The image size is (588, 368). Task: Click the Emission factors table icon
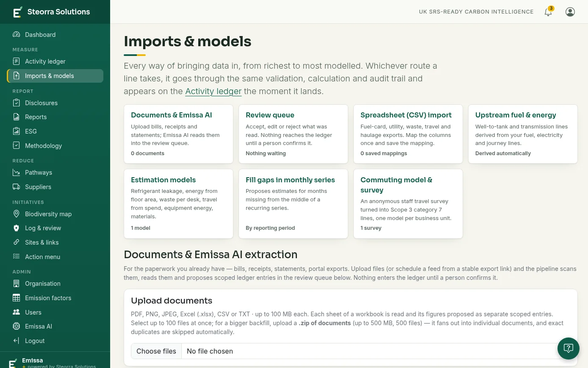17,298
